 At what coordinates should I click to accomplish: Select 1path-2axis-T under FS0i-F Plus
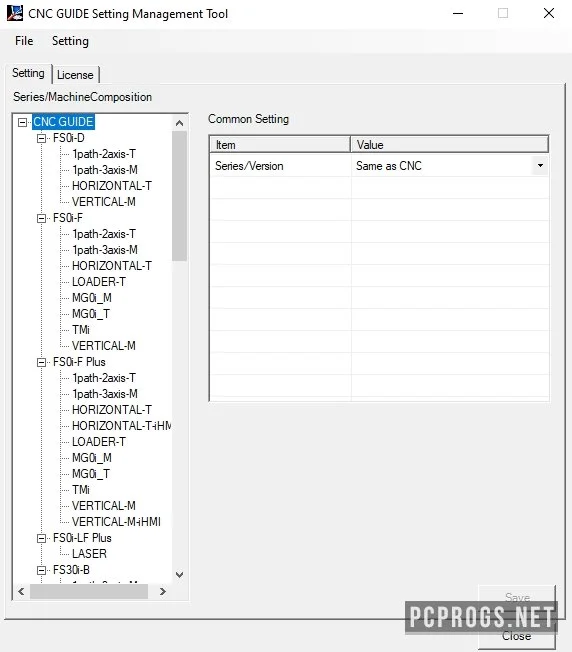coord(104,378)
